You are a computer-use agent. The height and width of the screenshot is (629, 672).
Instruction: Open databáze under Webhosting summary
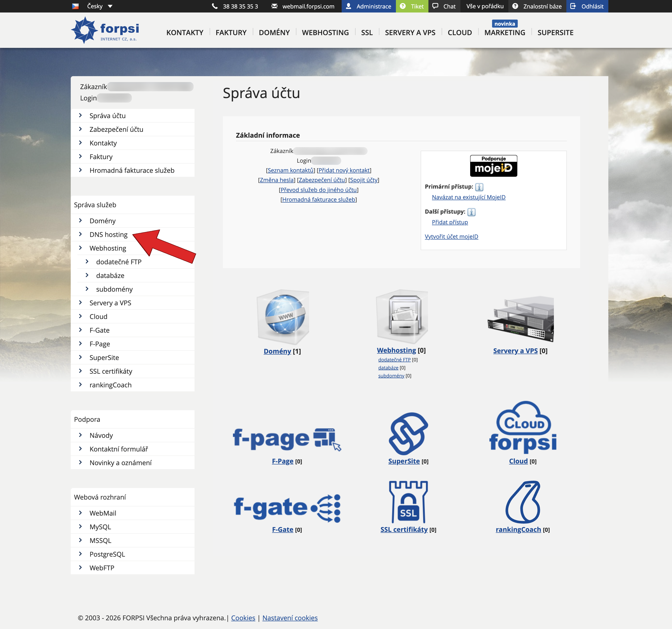[388, 367]
